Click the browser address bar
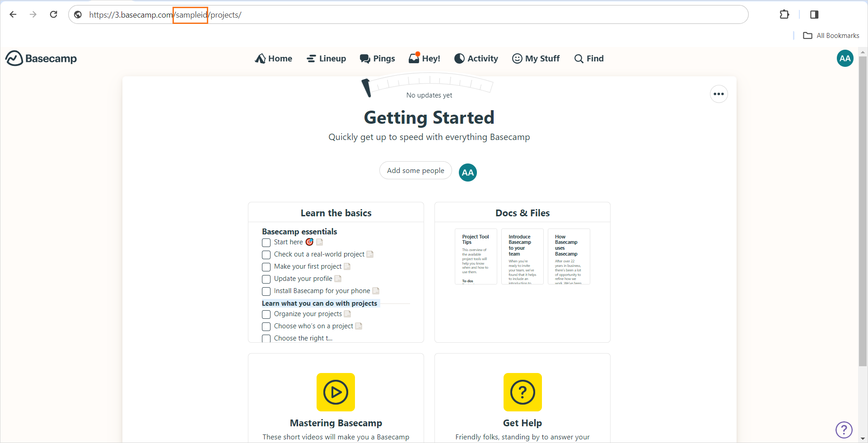Viewport: 868px width, 443px height. (408, 14)
